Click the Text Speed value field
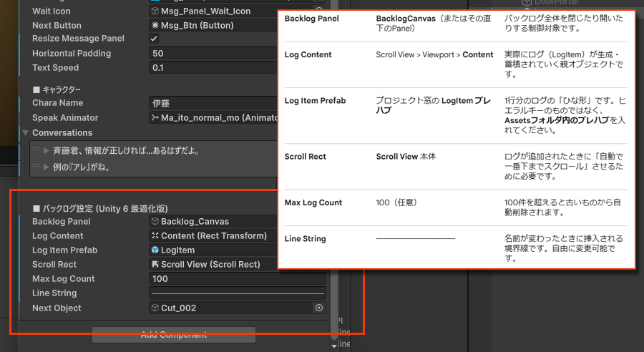Image resolution: width=644 pixels, height=352 pixels. coord(213,68)
